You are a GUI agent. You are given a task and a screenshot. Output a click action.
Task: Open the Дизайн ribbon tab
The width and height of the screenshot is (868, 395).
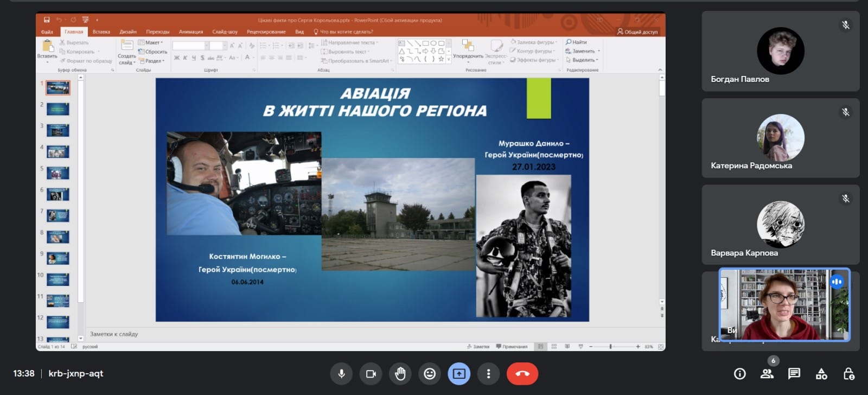tap(128, 32)
